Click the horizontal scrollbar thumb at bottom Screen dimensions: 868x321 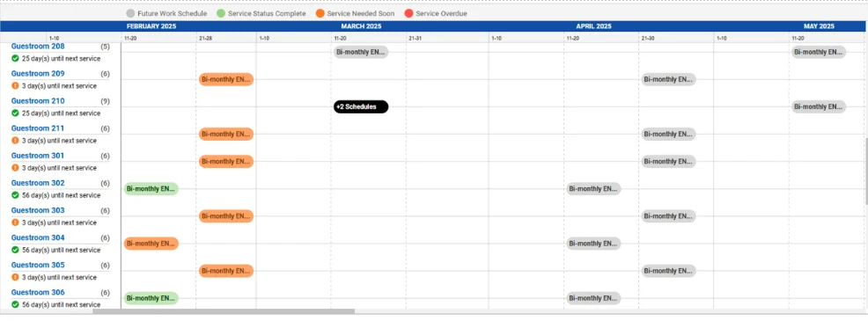point(223,311)
